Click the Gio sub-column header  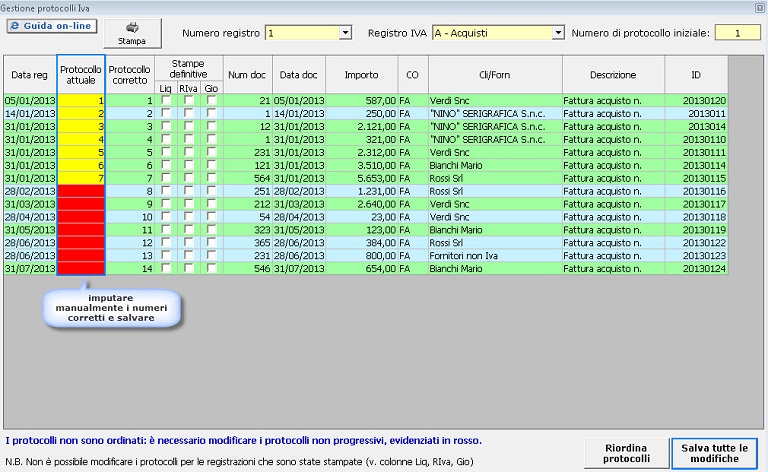click(x=211, y=88)
